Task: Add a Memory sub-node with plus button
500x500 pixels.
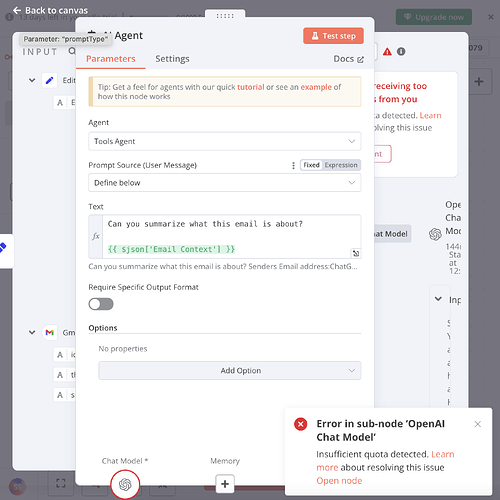Action: tap(225, 484)
